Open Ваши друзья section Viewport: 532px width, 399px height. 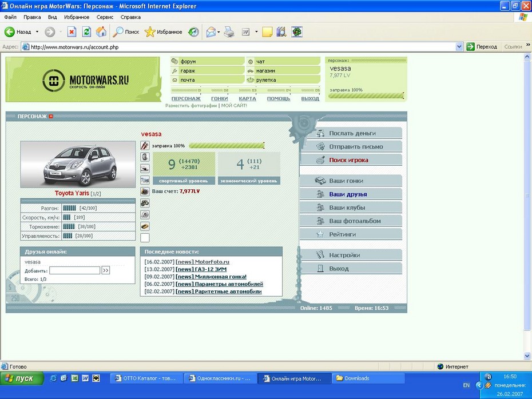coord(351,194)
